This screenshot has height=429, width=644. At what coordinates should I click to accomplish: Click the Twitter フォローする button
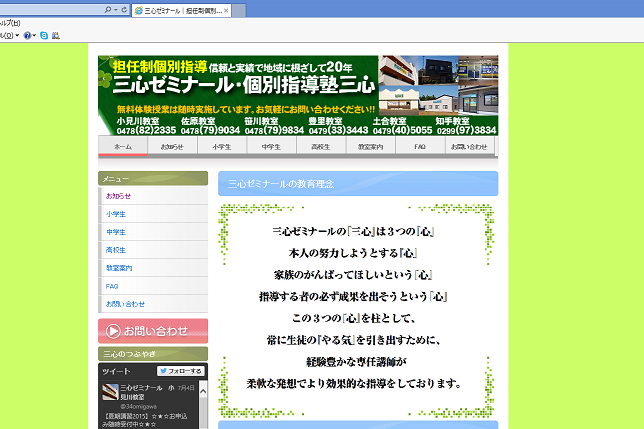pyautogui.click(x=181, y=371)
